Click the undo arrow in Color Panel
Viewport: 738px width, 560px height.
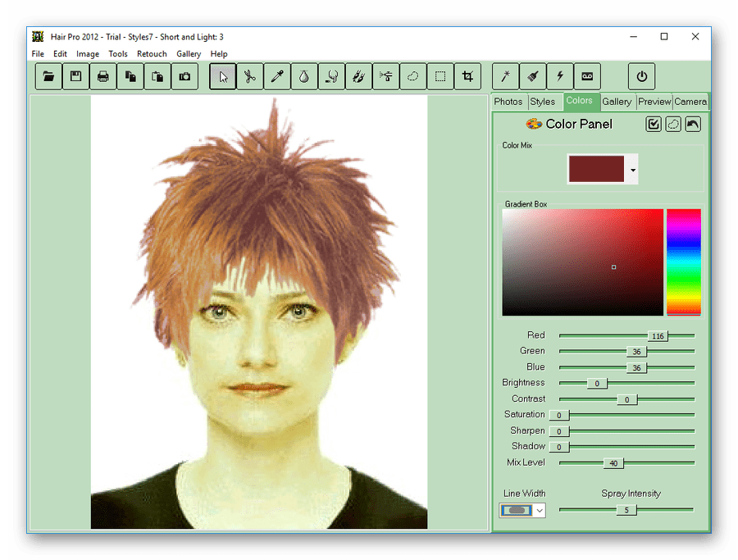[693, 124]
